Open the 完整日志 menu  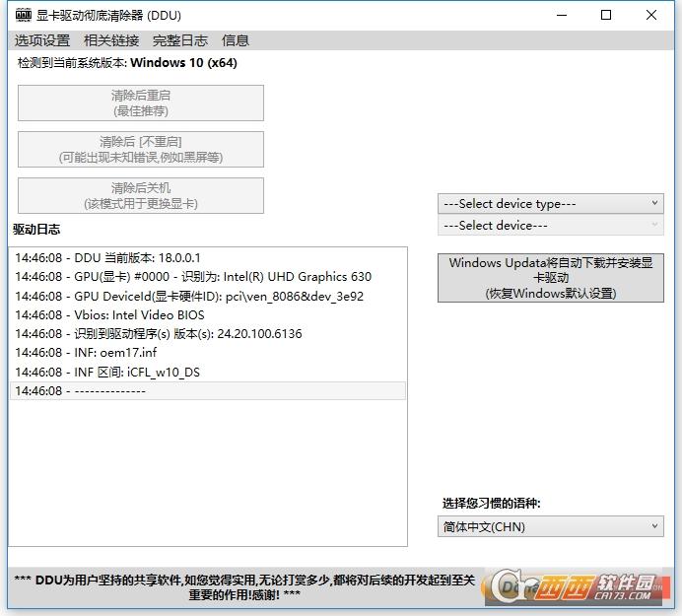pyautogui.click(x=180, y=40)
